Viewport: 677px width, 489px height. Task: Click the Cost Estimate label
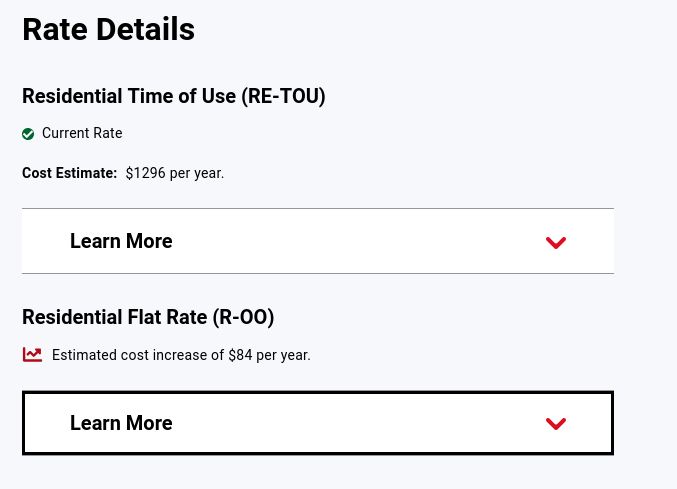pyautogui.click(x=69, y=173)
